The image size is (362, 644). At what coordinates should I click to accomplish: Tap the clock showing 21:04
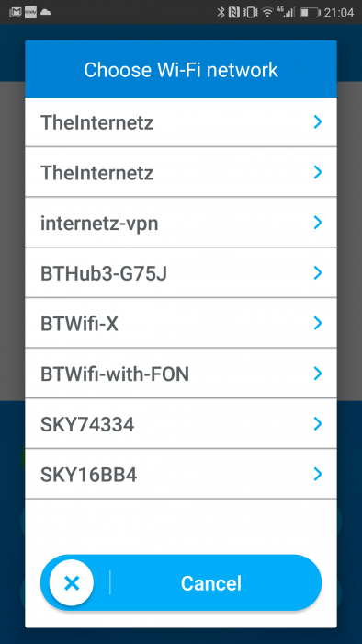(339, 13)
